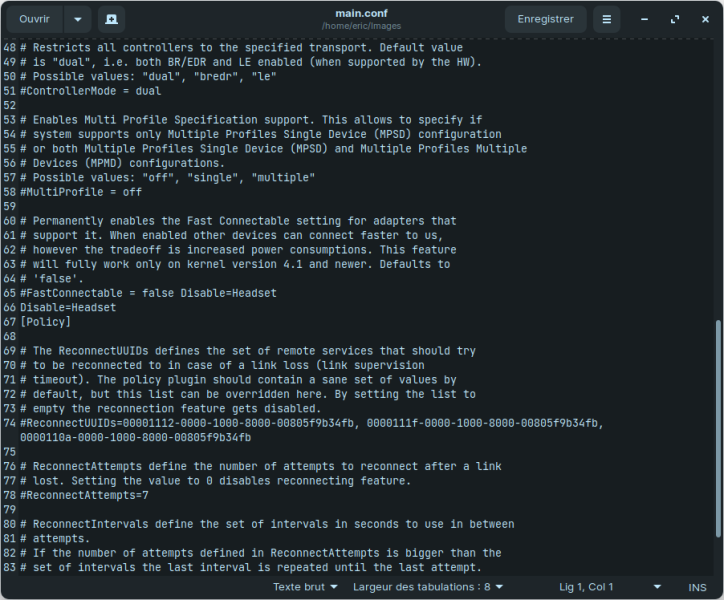Click the vertical scrollbar thumb
Image resolution: width=724 pixels, height=600 pixels.
click(x=718, y=429)
